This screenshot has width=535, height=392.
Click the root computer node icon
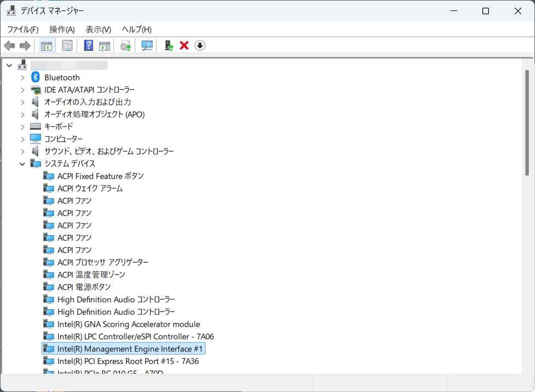[x=22, y=65]
